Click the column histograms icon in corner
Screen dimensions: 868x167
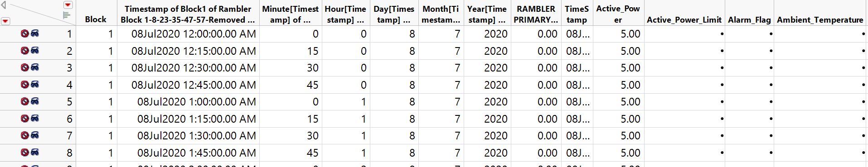tap(67, 15)
